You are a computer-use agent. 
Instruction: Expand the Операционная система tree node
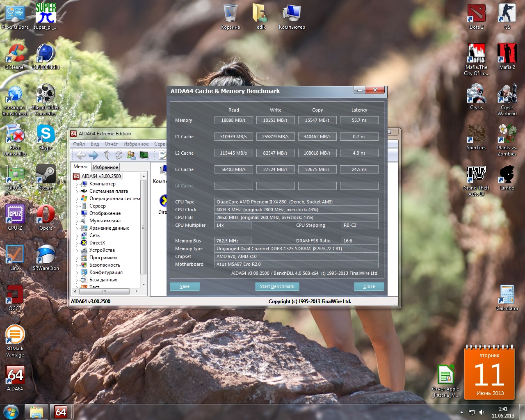(77, 199)
